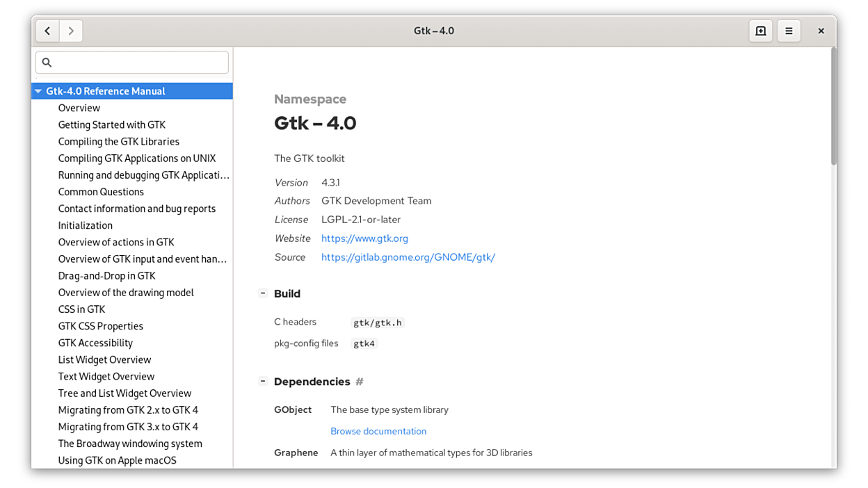
Task: Open the GNOME gitlab source link
Action: pyautogui.click(x=408, y=257)
